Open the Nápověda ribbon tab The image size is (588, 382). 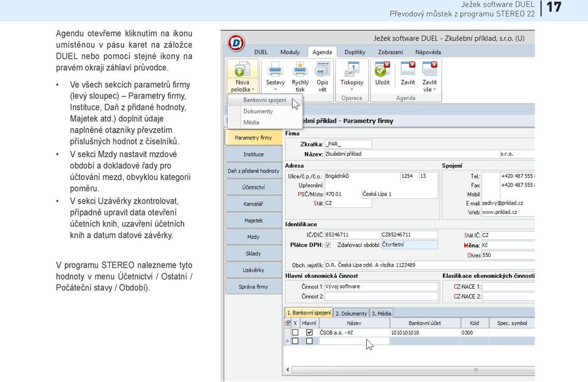(x=428, y=52)
